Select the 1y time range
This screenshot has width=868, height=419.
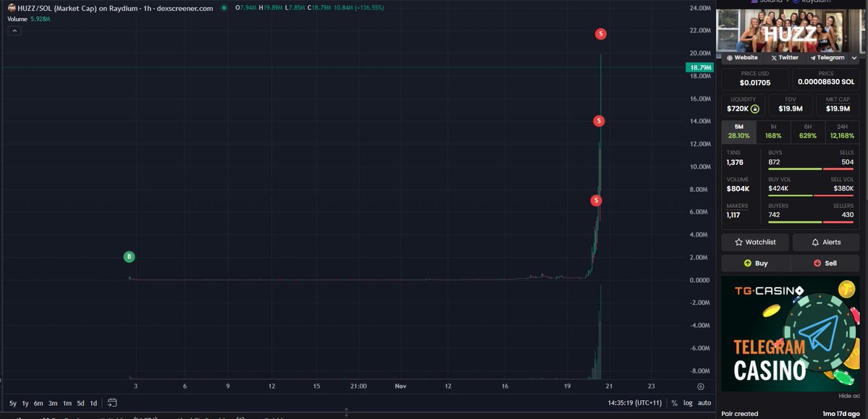click(25, 403)
